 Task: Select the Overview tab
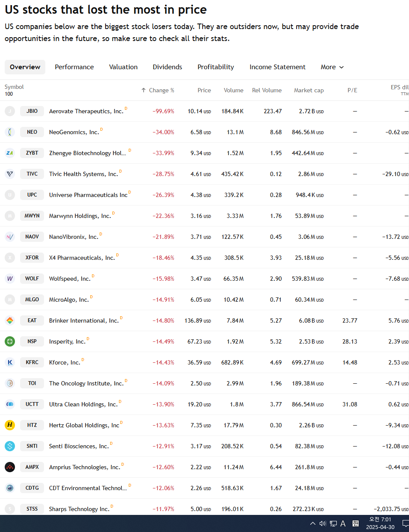[x=25, y=67]
